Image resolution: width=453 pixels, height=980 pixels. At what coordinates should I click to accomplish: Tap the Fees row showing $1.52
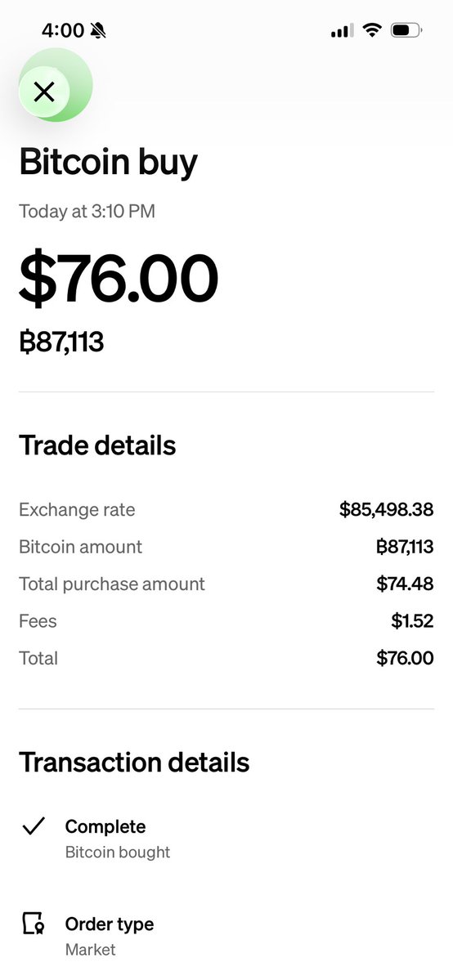click(226, 621)
